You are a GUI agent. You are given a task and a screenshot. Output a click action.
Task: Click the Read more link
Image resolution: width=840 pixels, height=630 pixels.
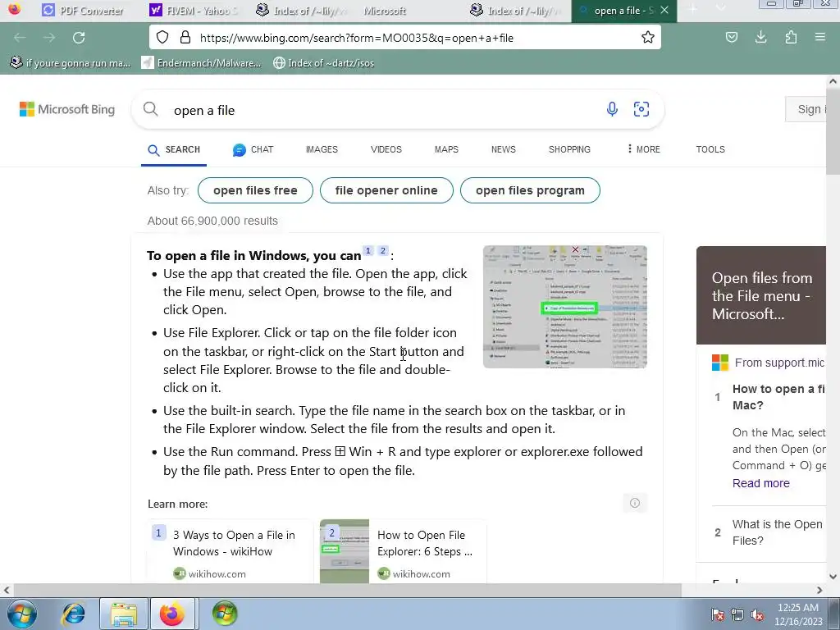pos(760,483)
